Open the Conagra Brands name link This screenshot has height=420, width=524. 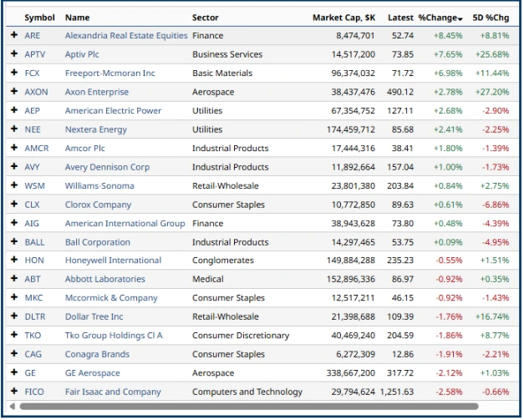tap(97, 354)
